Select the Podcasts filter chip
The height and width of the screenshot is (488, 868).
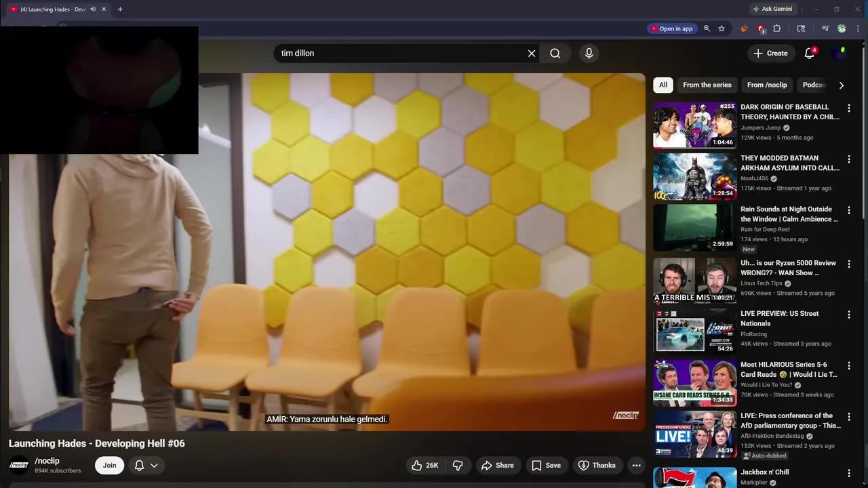814,85
